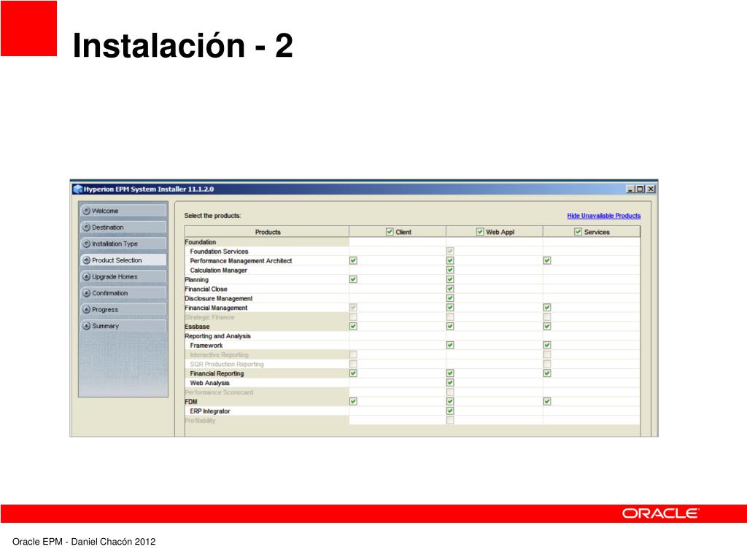Viewport: 747px width, 560px height.
Task: Select the Calculation Manager row label
Action: 219,270
